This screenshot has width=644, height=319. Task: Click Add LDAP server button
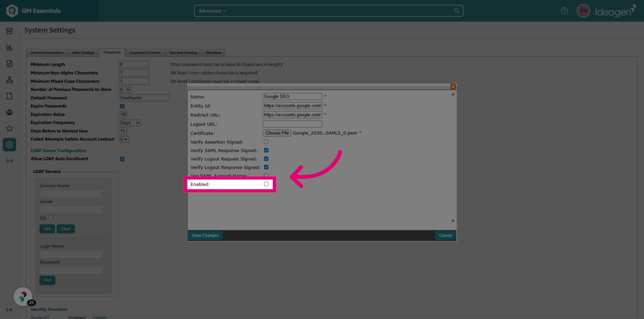point(47,229)
